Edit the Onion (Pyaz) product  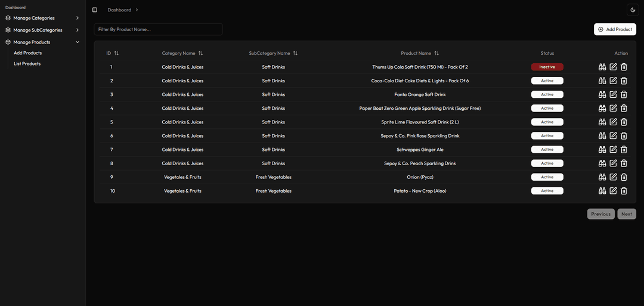(613, 177)
